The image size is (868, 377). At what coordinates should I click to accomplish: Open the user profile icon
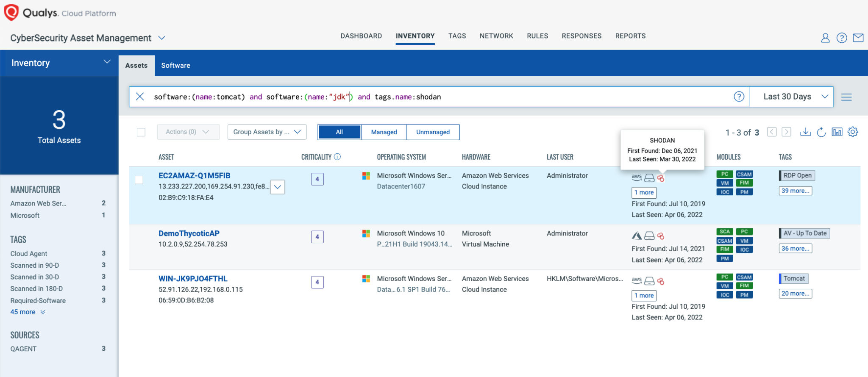pyautogui.click(x=825, y=38)
